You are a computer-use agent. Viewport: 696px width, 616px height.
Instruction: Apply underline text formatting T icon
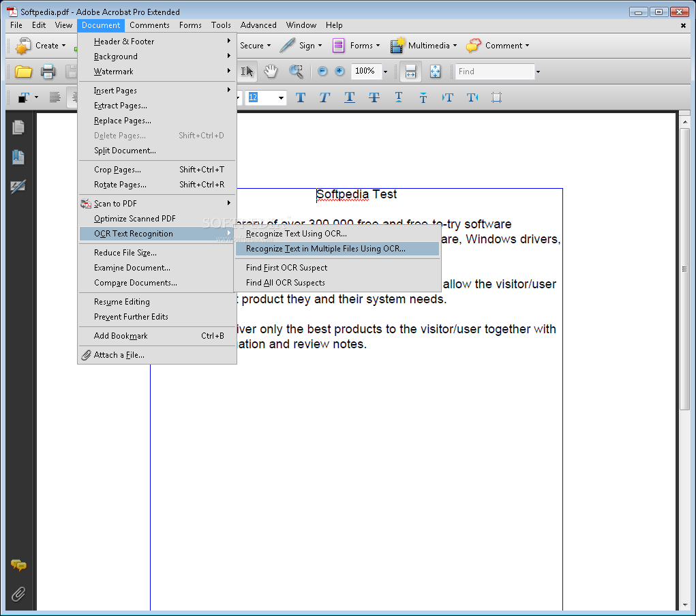(349, 97)
